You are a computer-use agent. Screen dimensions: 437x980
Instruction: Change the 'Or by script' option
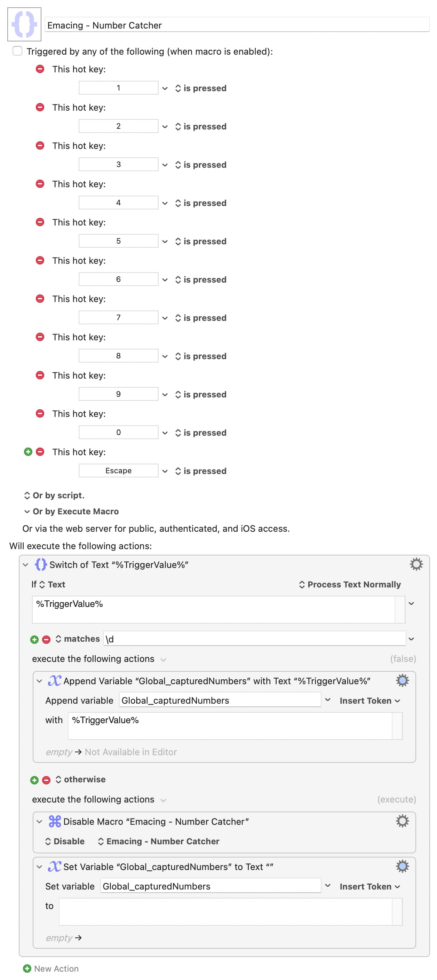point(54,495)
